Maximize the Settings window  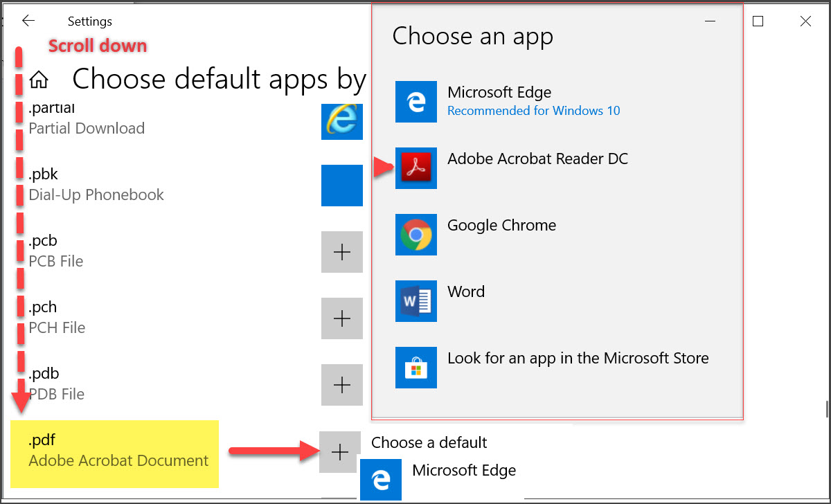point(758,21)
